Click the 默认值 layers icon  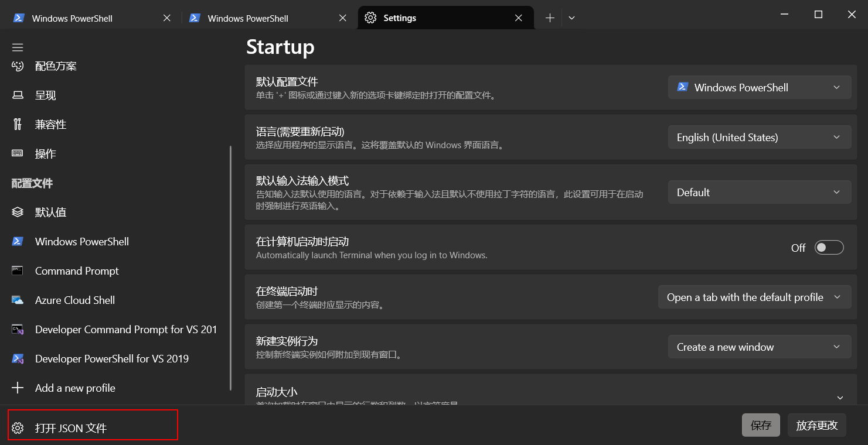(18, 212)
